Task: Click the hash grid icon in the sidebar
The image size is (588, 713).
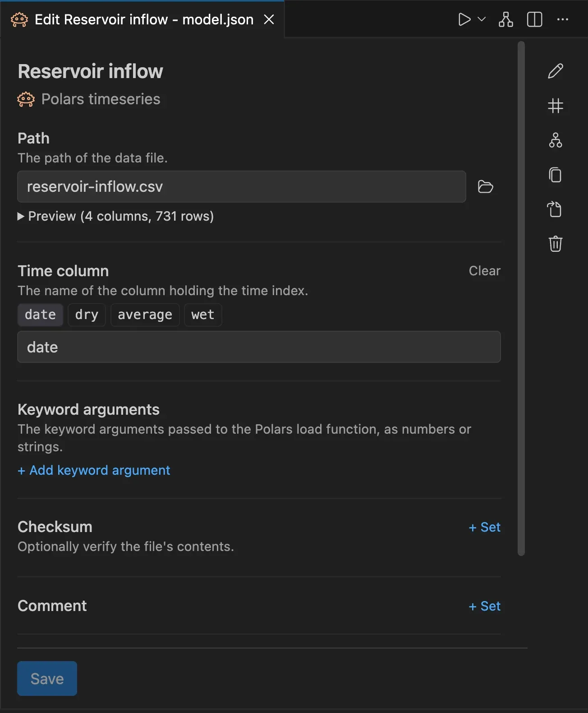Action: coord(556,106)
